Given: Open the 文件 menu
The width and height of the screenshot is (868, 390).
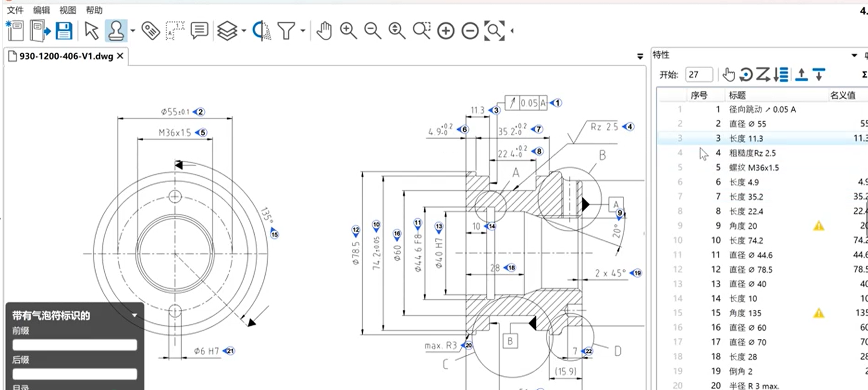Looking at the screenshot, I should [x=15, y=10].
